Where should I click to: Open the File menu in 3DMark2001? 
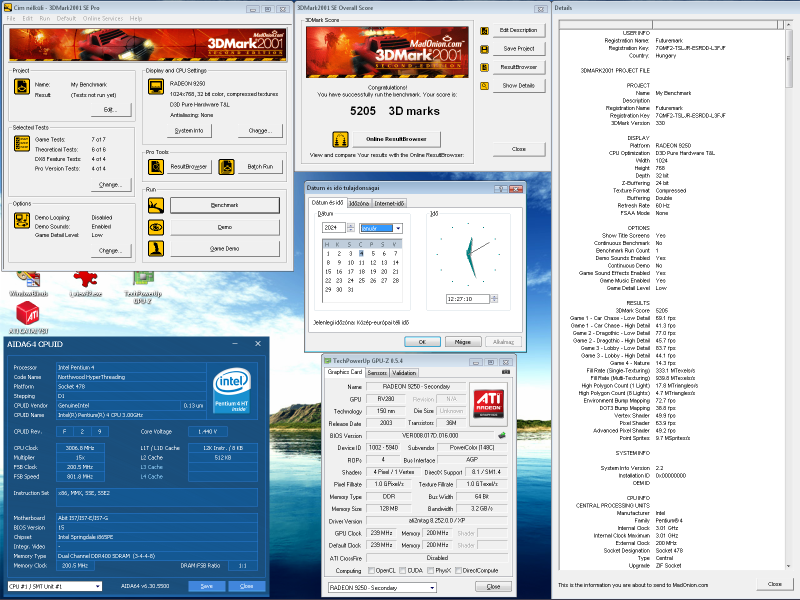point(11,18)
